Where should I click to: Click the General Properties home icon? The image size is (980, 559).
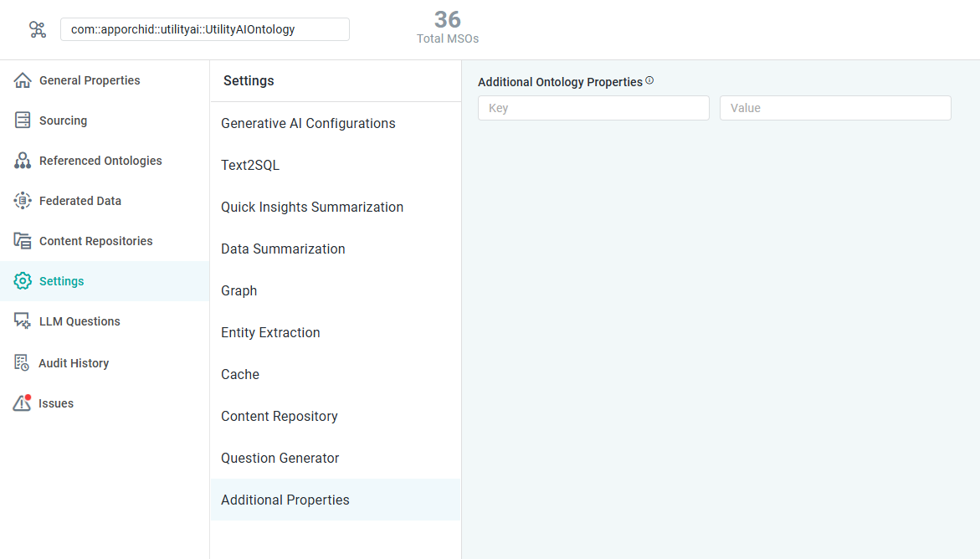(23, 80)
